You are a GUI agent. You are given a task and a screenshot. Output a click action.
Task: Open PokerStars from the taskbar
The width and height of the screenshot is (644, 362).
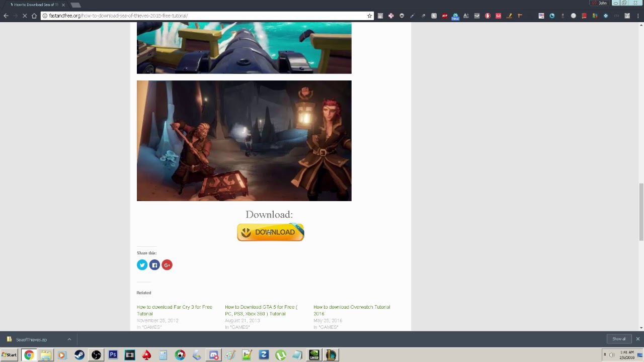point(146,355)
